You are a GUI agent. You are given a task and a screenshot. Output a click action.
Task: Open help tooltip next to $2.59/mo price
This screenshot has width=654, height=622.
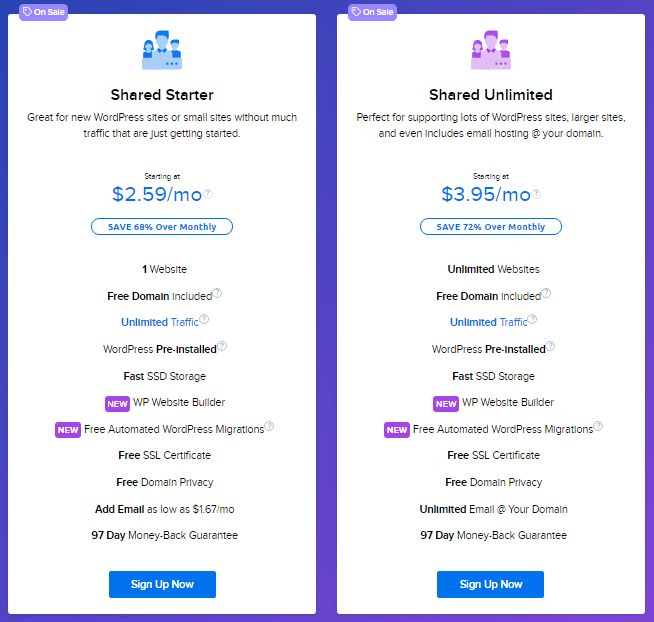[208, 194]
